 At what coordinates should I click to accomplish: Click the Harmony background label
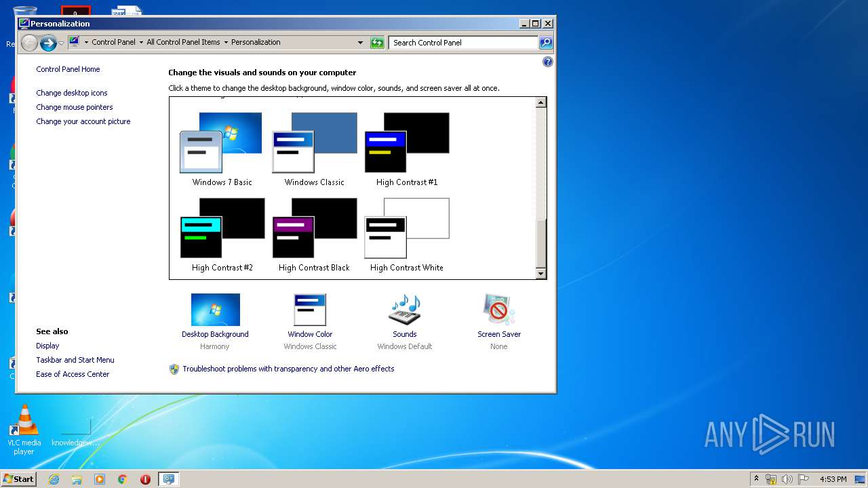pos(215,346)
